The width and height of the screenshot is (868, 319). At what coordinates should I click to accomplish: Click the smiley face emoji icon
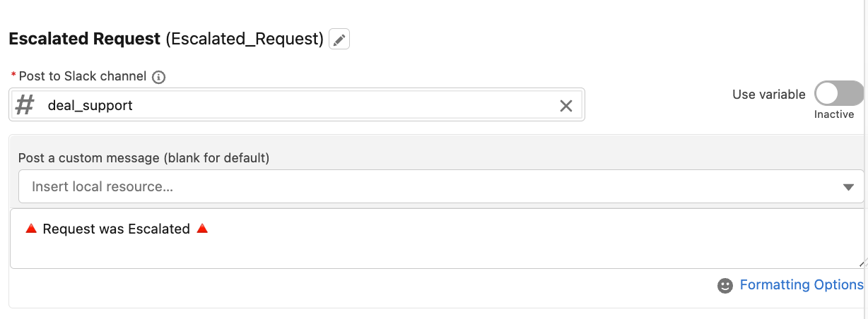point(725,285)
